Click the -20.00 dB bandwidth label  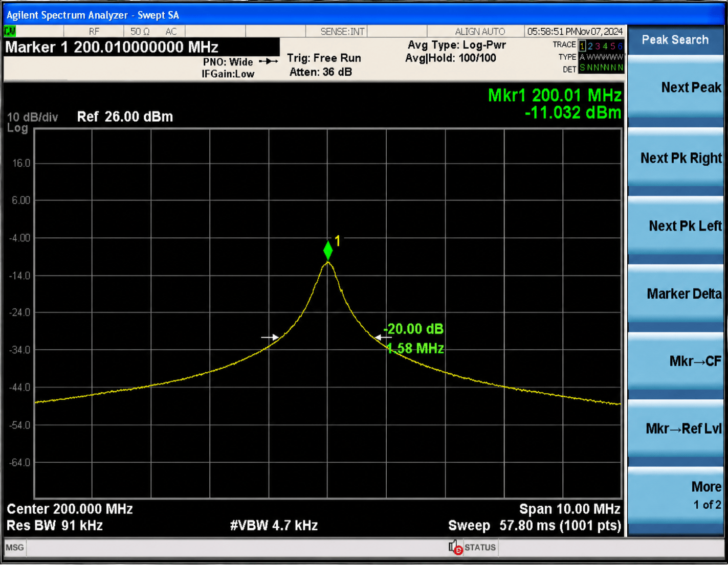(413, 329)
